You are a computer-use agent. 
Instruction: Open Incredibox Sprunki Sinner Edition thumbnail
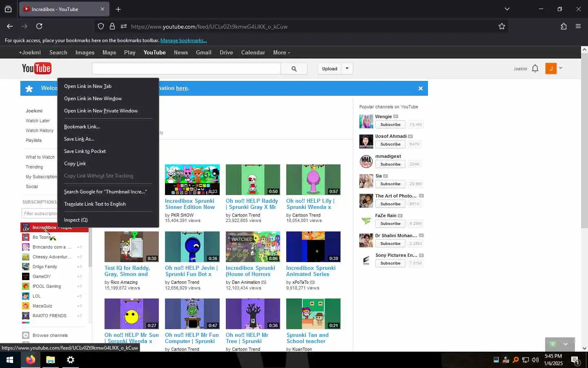[x=192, y=180]
